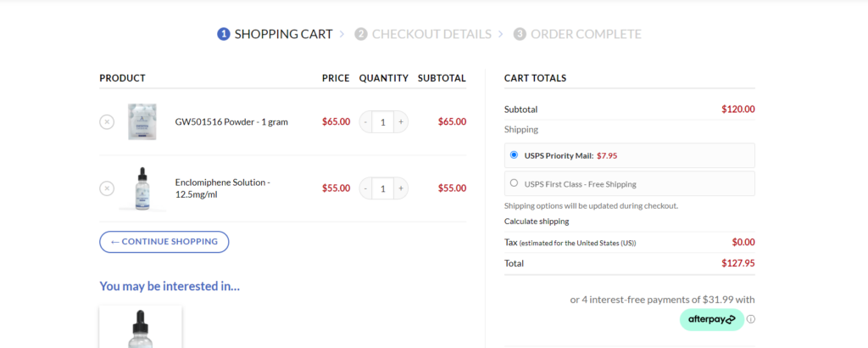Click the GW501516 Powder product thumbnail
The image size is (868, 348).
[x=142, y=122]
